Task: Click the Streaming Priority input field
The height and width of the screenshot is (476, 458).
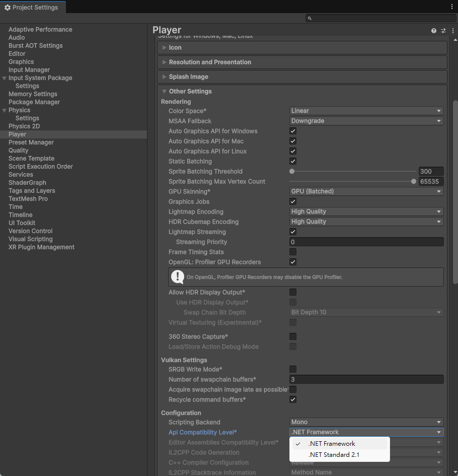Action: point(366,242)
